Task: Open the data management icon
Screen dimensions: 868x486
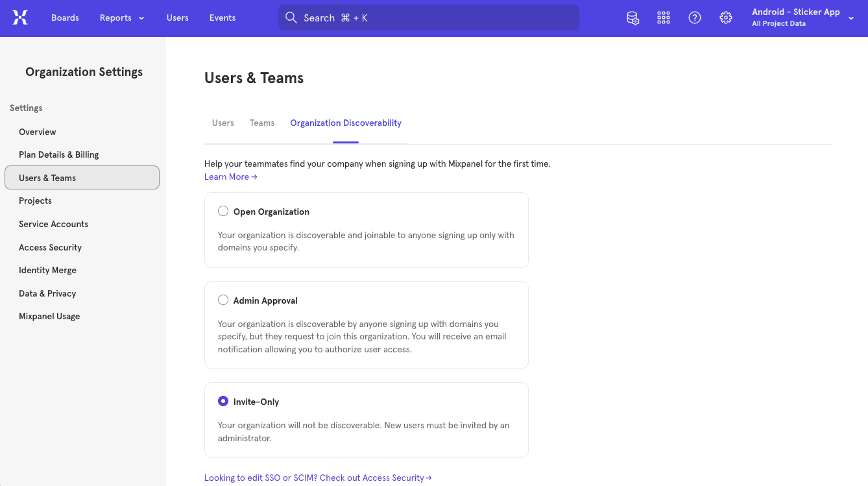Action: (x=633, y=18)
